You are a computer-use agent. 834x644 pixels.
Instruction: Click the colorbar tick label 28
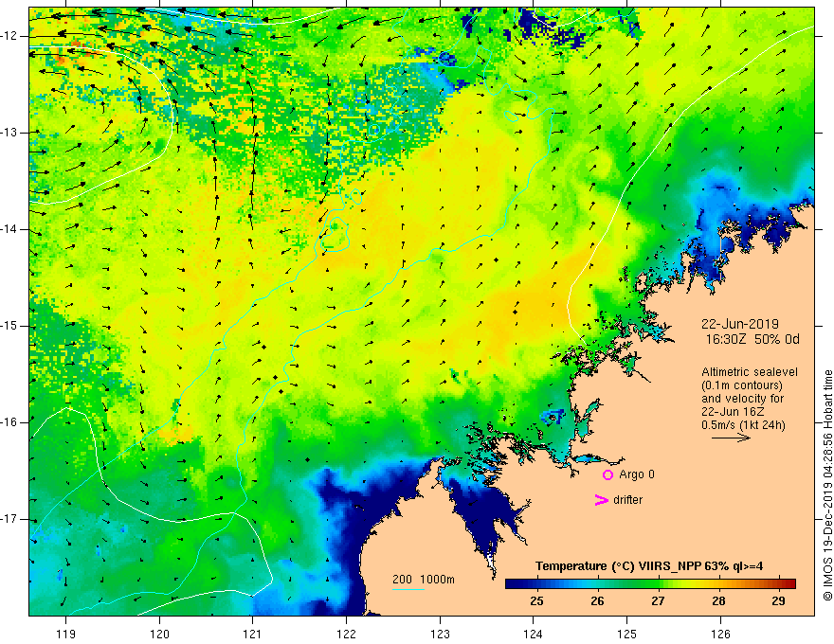click(718, 601)
